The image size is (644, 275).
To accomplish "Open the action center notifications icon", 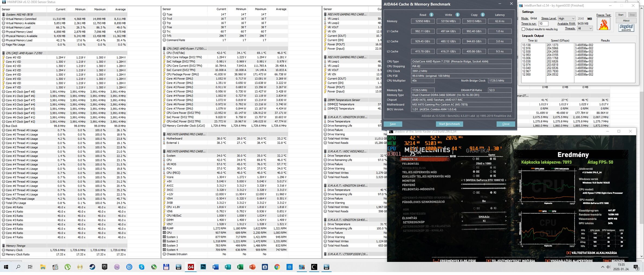I will 636,267.
